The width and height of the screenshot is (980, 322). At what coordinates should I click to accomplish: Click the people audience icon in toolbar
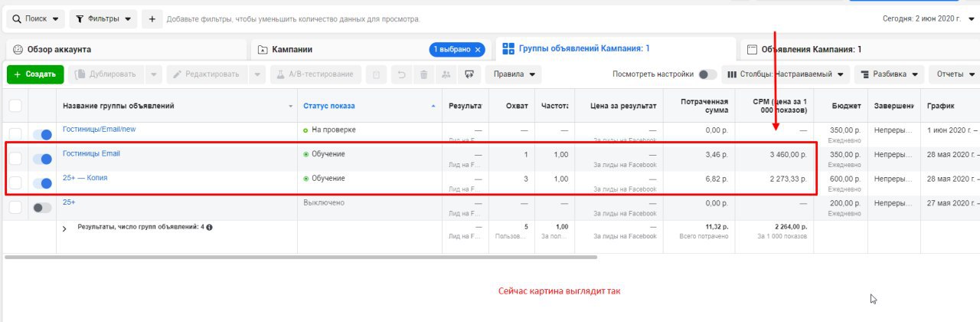pos(446,74)
